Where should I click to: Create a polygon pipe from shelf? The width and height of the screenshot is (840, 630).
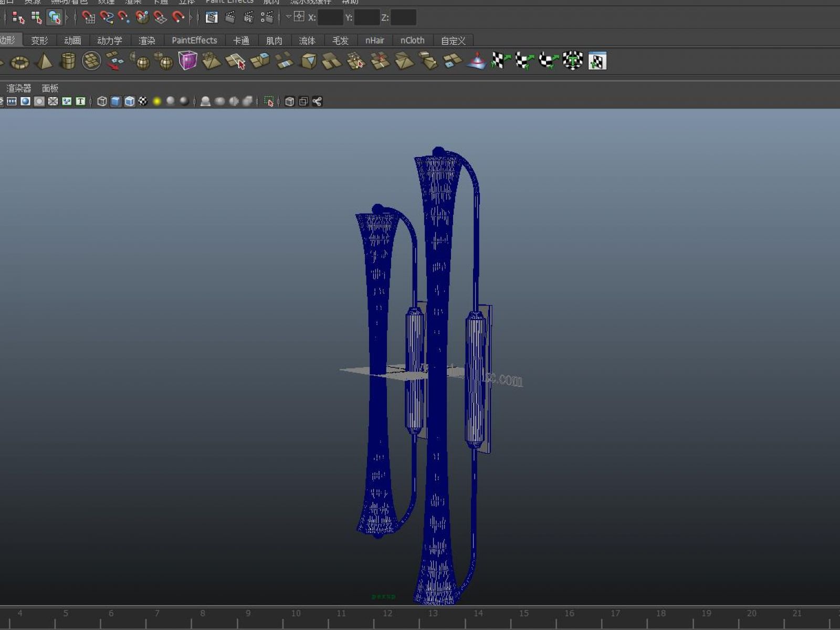pyautogui.click(x=68, y=61)
